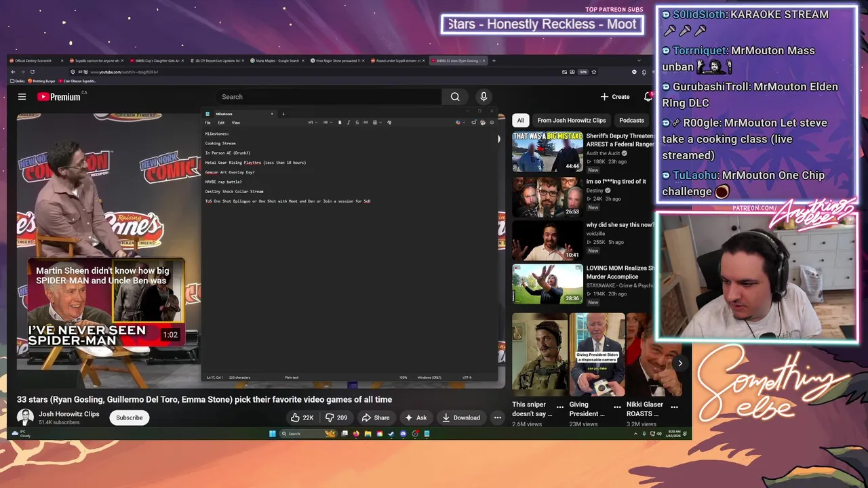868x488 pixels.
Task: Go back in browser
Action: pos(12,72)
